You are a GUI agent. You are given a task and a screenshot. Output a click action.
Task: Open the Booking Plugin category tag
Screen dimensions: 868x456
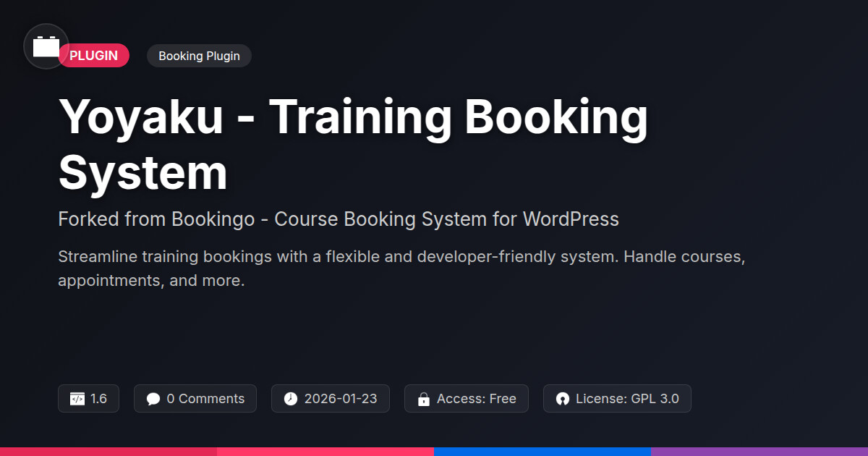click(x=199, y=56)
